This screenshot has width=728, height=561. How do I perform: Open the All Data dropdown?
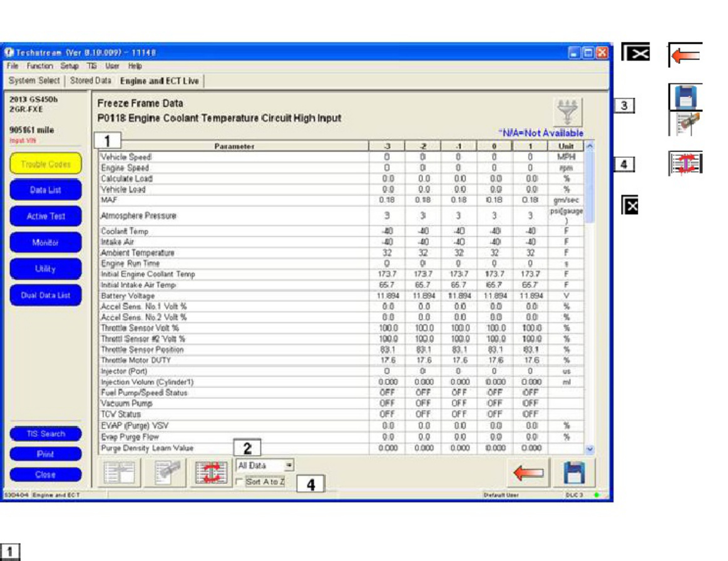[x=289, y=465]
